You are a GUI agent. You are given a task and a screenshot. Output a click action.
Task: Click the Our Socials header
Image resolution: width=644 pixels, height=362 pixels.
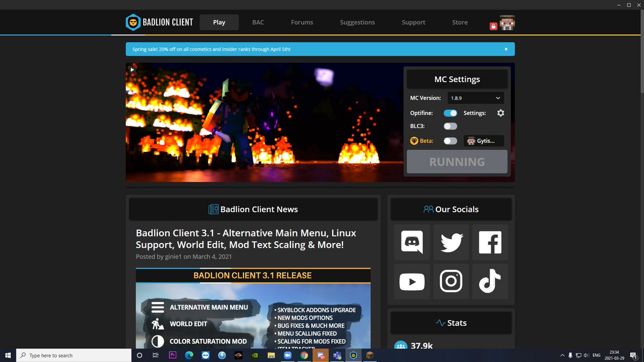(x=451, y=209)
